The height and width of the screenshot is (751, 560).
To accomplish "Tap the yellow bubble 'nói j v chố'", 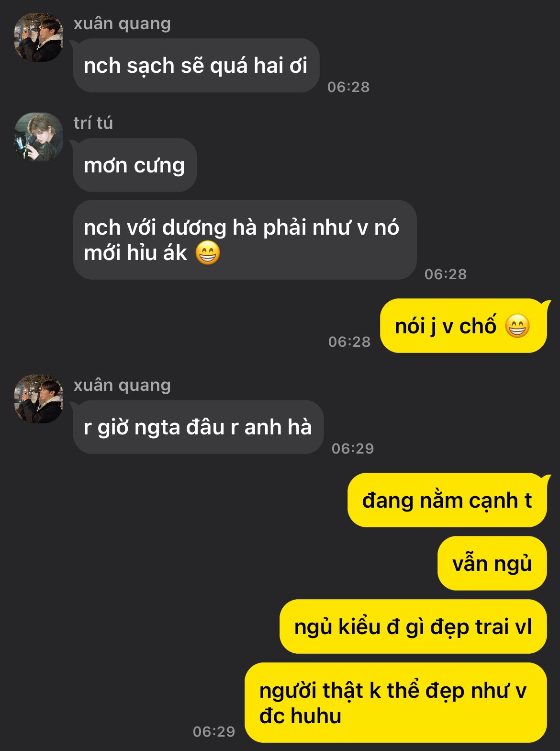I will (463, 326).
